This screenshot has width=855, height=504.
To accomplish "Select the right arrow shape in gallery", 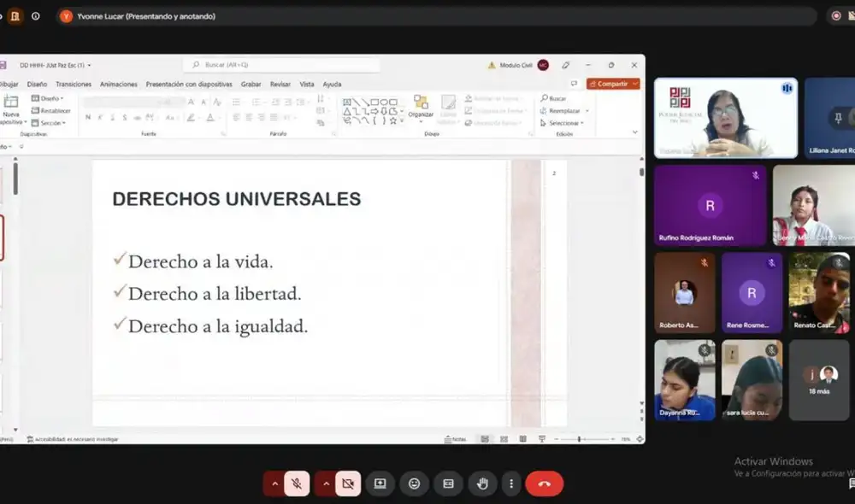I will tap(374, 111).
